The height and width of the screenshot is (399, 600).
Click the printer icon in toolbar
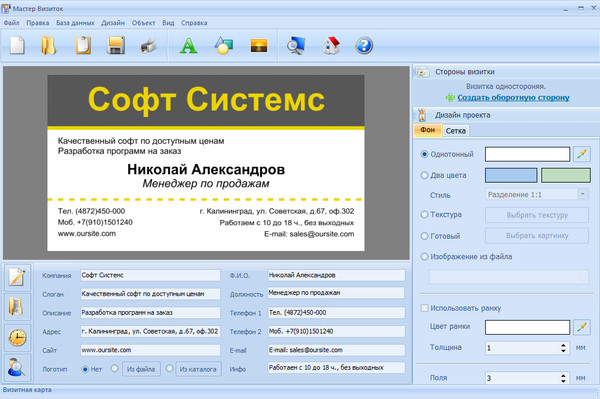[148, 46]
